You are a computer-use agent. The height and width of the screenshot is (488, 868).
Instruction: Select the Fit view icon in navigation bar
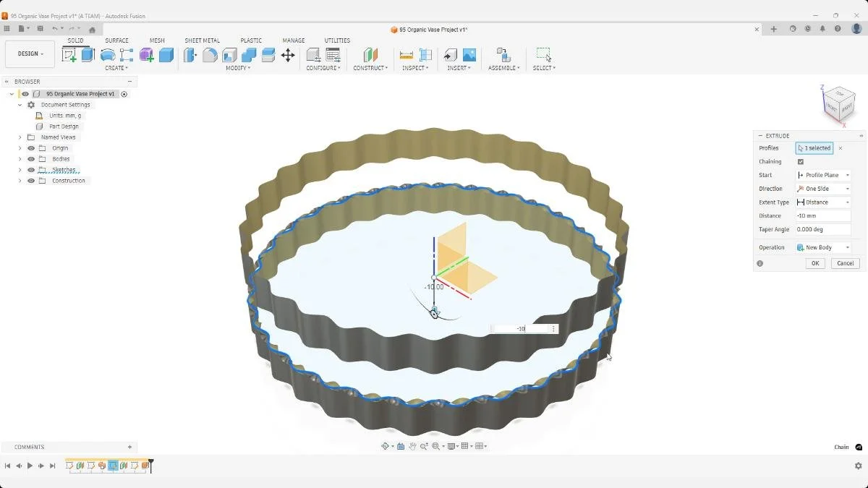pos(435,446)
